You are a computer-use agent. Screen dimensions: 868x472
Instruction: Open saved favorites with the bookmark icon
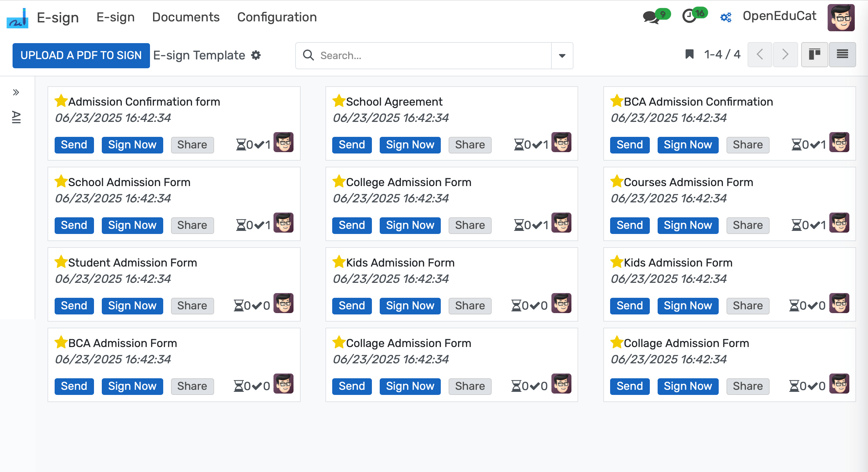[x=690, y=54]
